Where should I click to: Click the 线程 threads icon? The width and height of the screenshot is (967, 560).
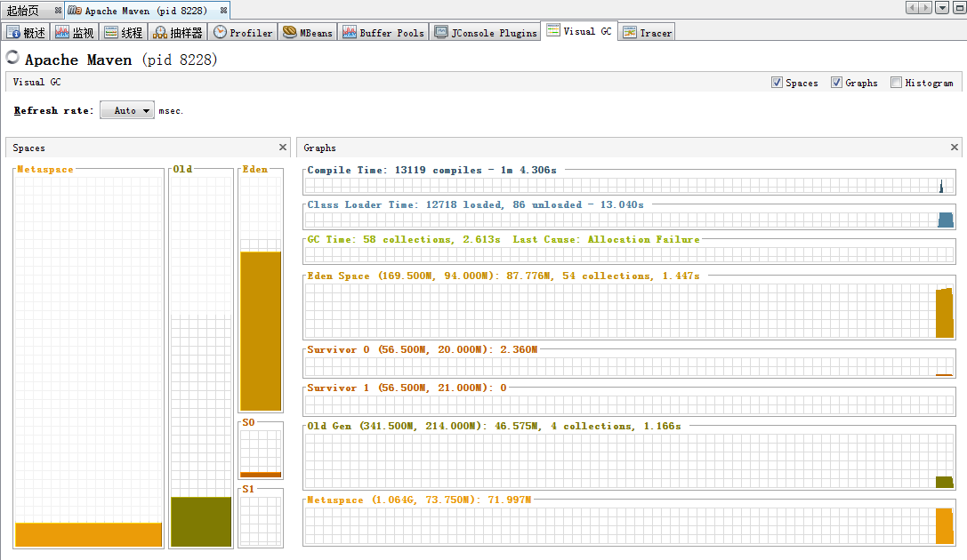point(111,33)
